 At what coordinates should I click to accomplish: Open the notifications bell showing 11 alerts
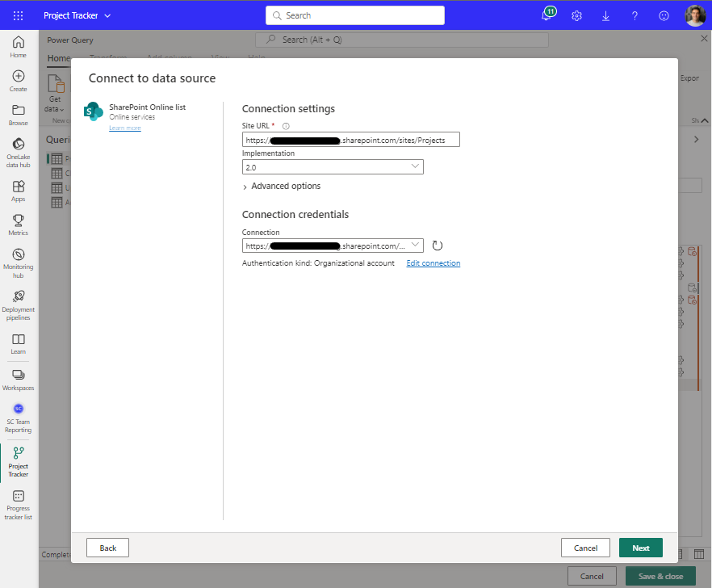click(x=547, y=15)
